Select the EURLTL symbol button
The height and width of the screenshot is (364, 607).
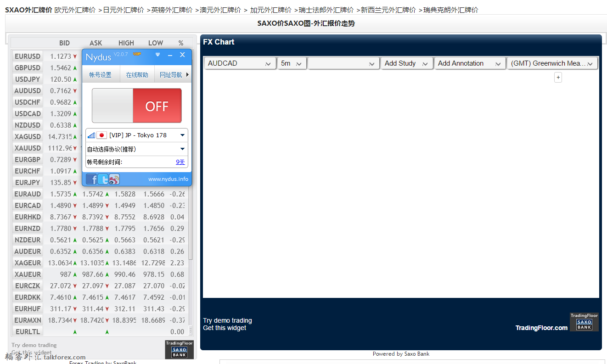point(28,331)
